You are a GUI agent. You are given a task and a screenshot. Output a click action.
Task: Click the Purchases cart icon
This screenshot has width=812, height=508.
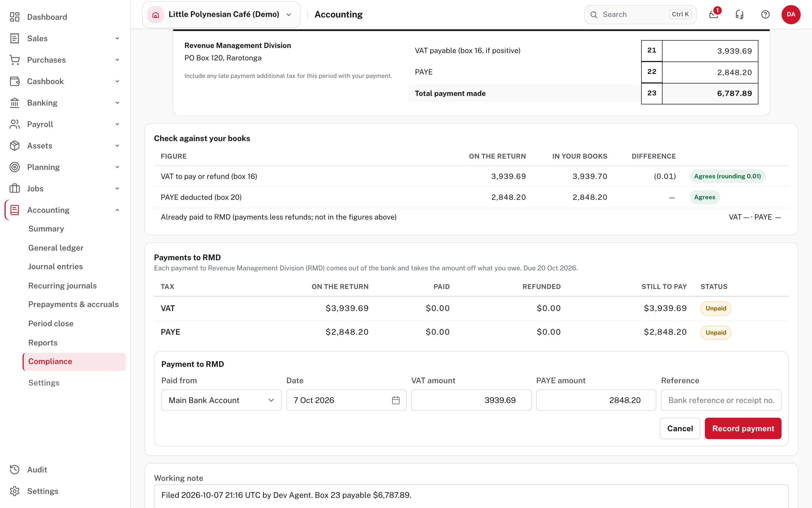[x=15, y=60]
